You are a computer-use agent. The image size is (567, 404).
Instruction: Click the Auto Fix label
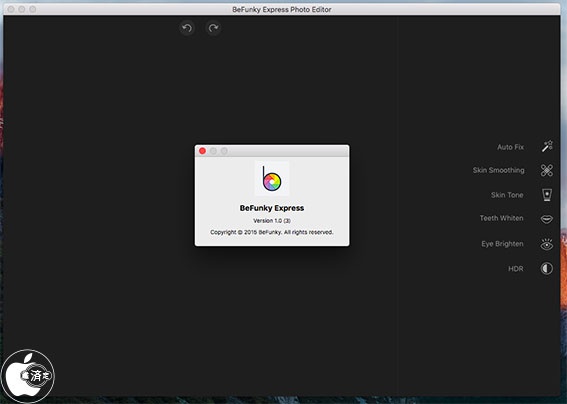click(510, 147)
